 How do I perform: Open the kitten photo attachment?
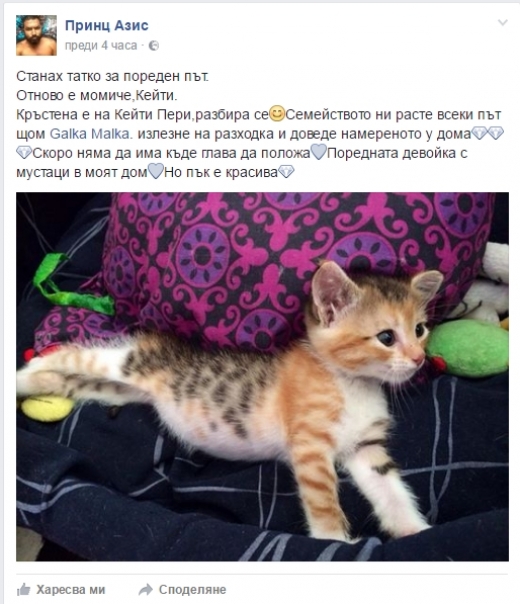262,376
